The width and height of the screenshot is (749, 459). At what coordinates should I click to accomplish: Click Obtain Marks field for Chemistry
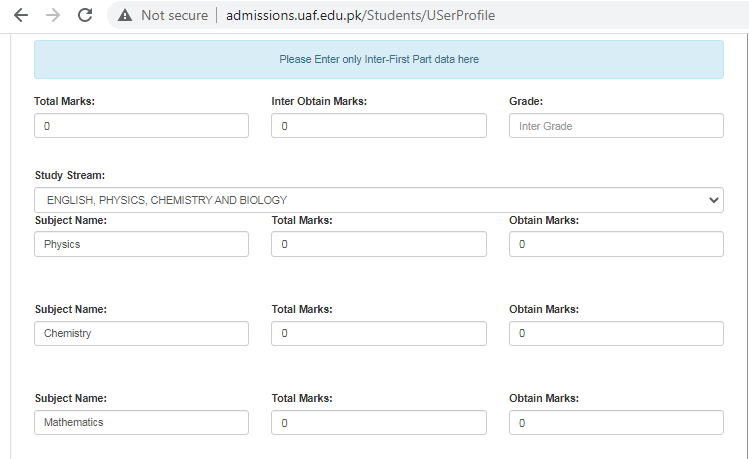click(x=616, y=334)
